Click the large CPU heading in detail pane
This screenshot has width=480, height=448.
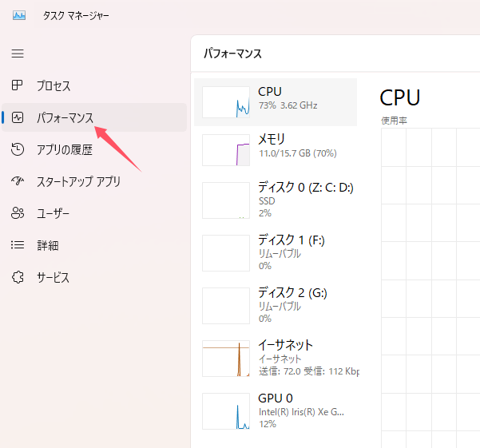[x=400, y=97]
